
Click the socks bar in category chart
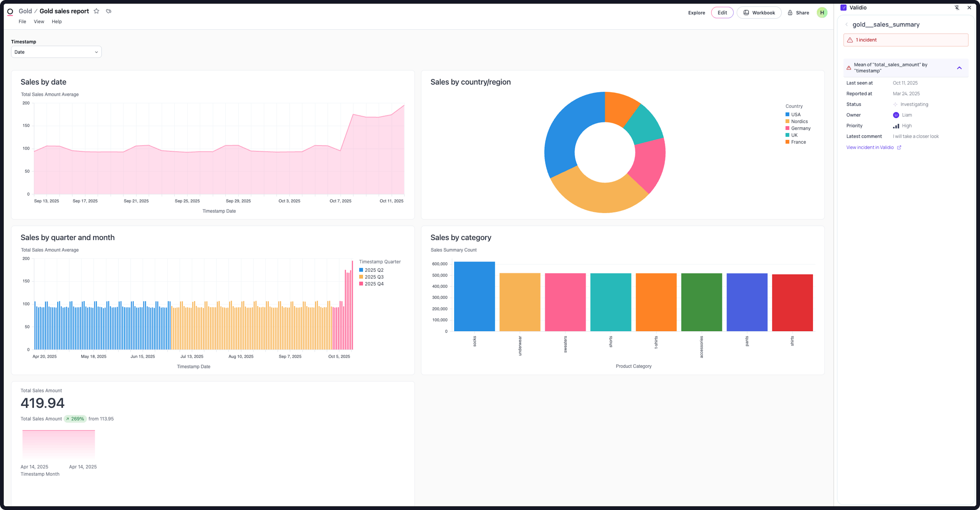[474, 296]
